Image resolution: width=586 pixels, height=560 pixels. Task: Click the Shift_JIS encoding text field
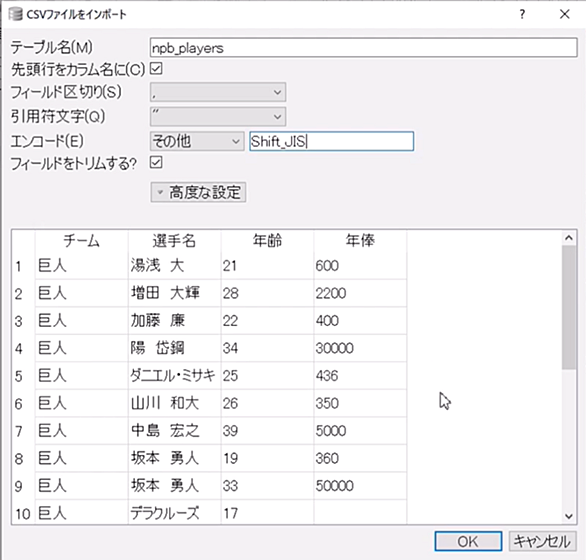[x=331, y=141]
